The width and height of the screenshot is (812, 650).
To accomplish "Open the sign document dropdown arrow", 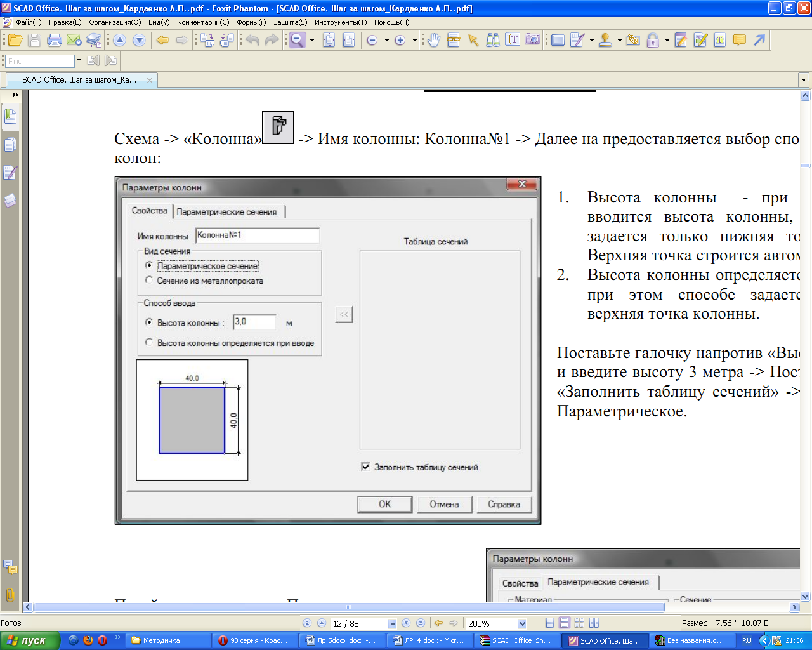I will point(591,41).
